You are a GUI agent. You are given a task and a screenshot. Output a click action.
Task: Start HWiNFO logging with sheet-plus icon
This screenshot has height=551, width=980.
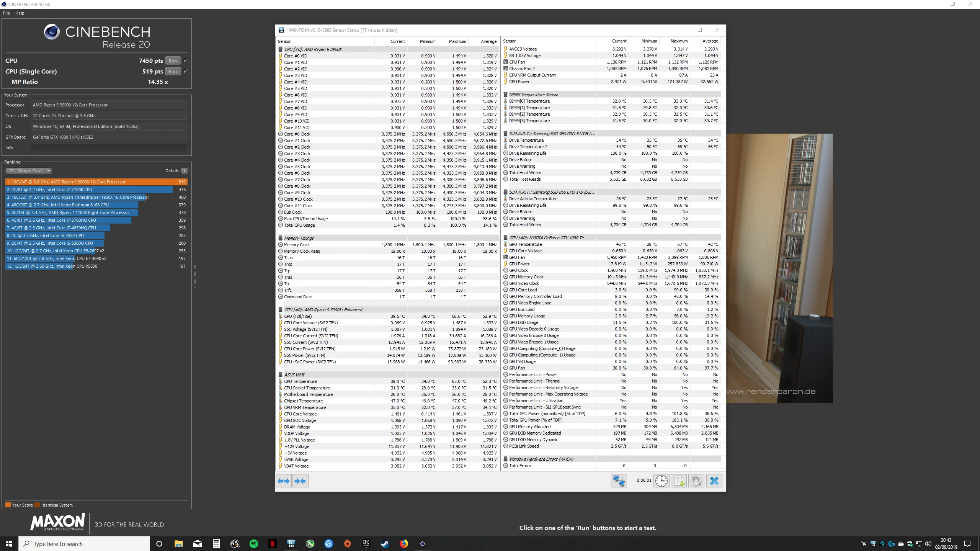point(679,481)
